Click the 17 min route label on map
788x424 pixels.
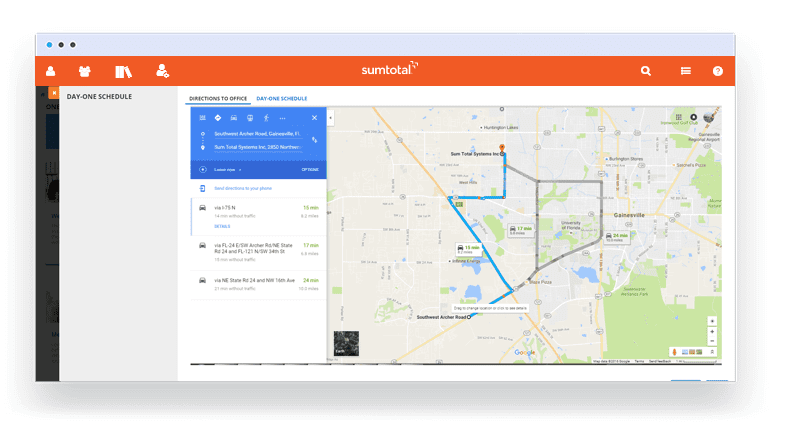pos(520,230)
